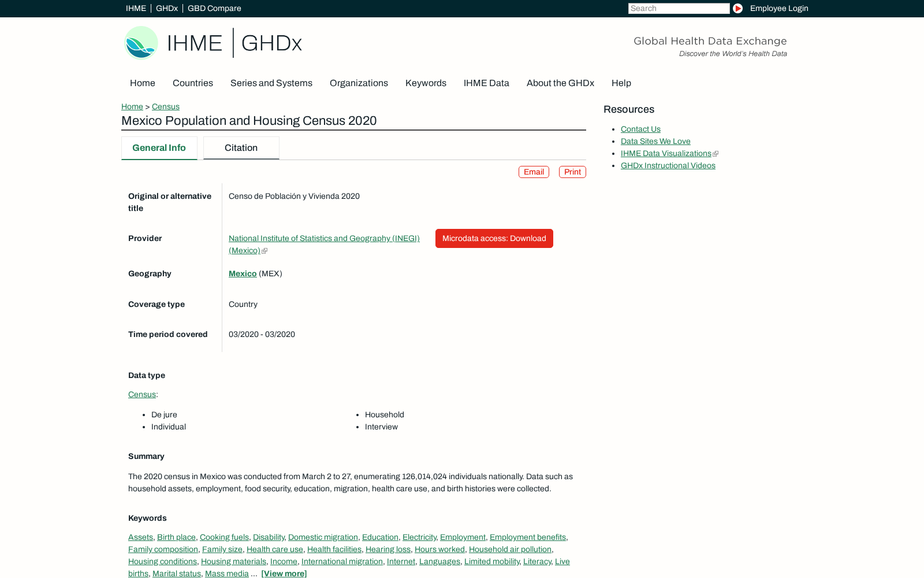Click Census breadcrumb link
The image size is (924, 578).
tap(166, 106)
